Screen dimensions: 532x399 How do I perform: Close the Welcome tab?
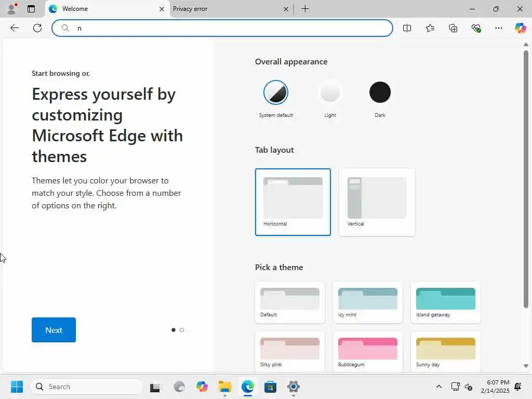coord(162,9)
